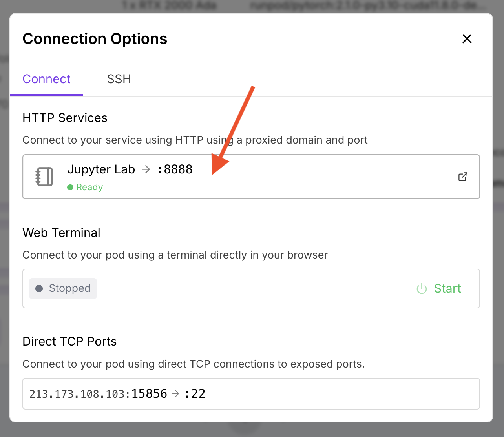Select the Connect tab

(46, 79)
